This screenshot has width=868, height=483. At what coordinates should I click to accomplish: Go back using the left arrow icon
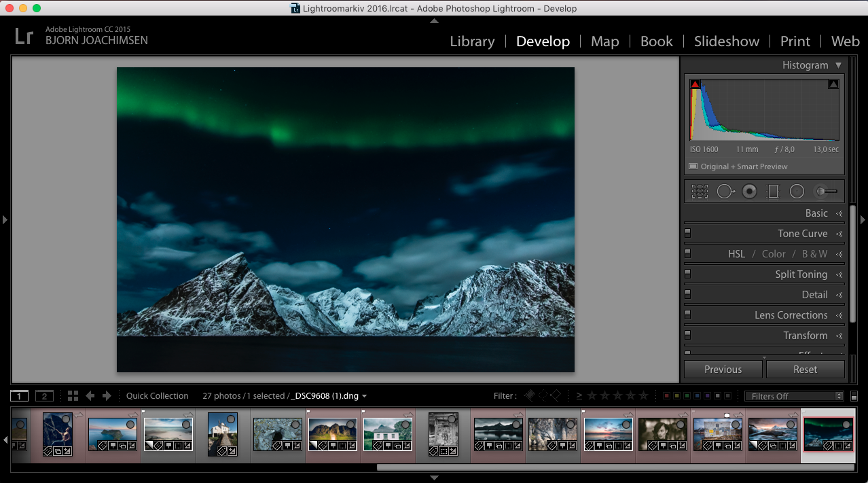point(90,396)
